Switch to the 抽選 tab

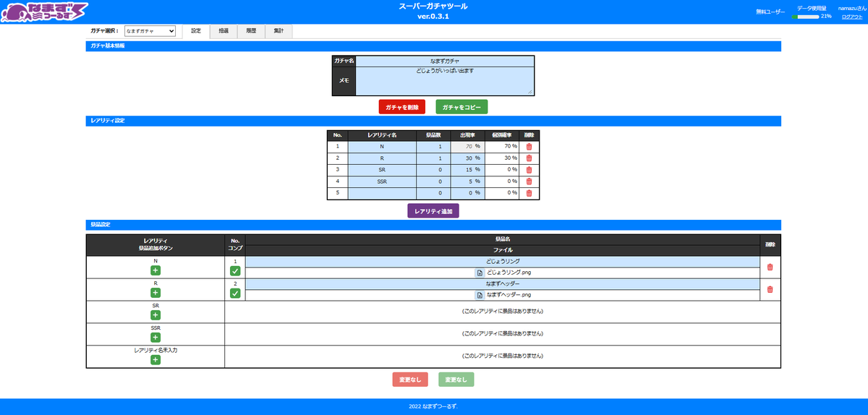click(x=224, y=31)
